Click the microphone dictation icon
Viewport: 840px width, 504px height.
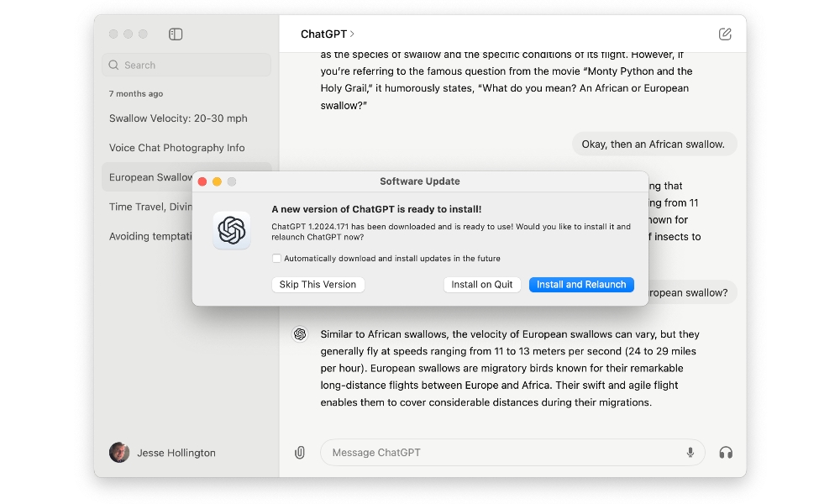(690, 453)
